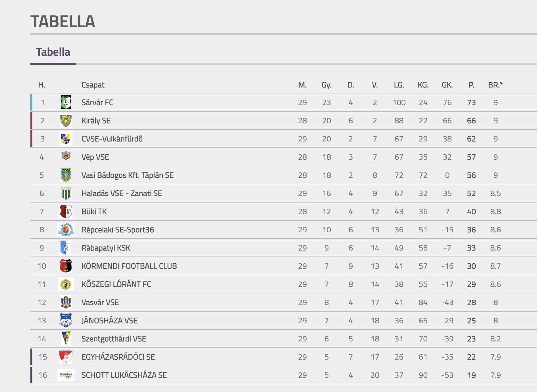The height and width of the screenshot is (392, 537).
Task: Click the Vép VSE team badge
Action: coord(66,156)
